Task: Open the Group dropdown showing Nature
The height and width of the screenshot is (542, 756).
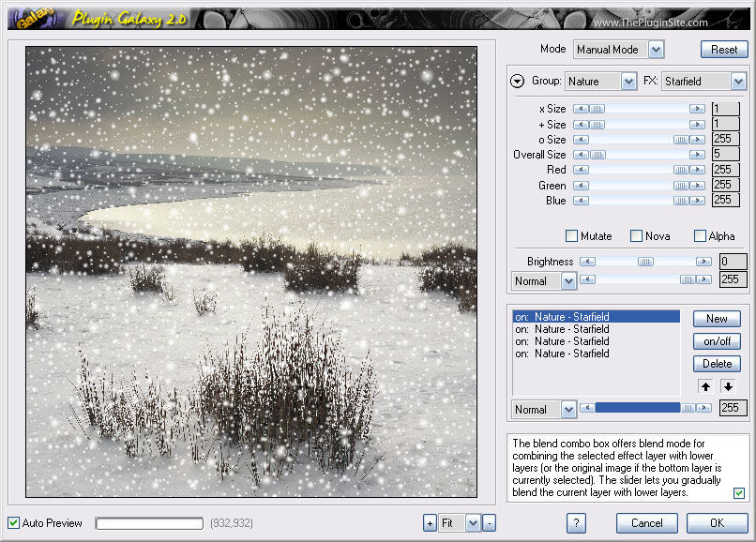Action: (x=600, y=82)
